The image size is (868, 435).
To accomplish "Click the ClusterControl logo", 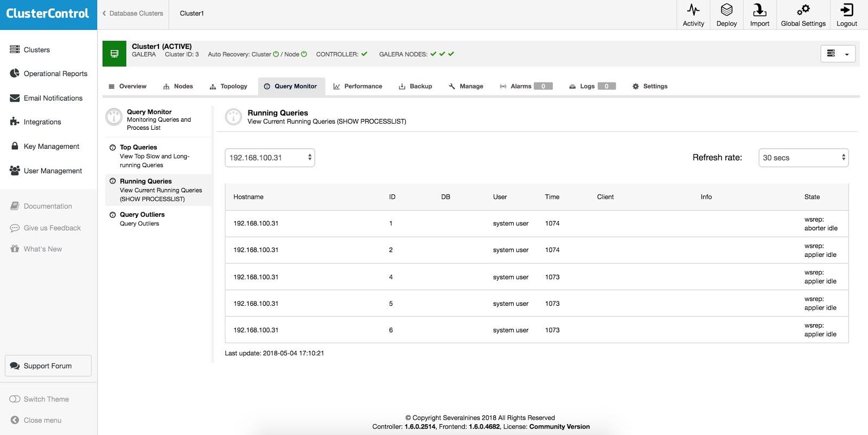I will pyautogui.click(x=48, y=14).
